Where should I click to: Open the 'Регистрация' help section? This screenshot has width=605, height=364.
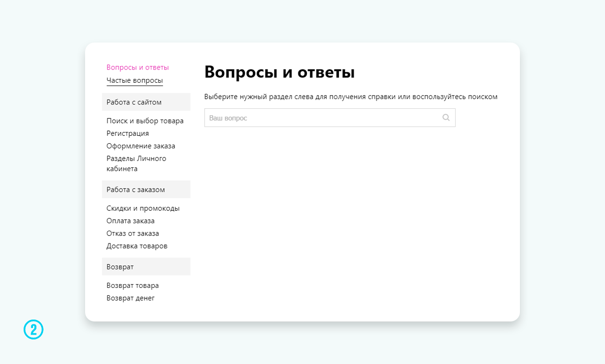128,133
